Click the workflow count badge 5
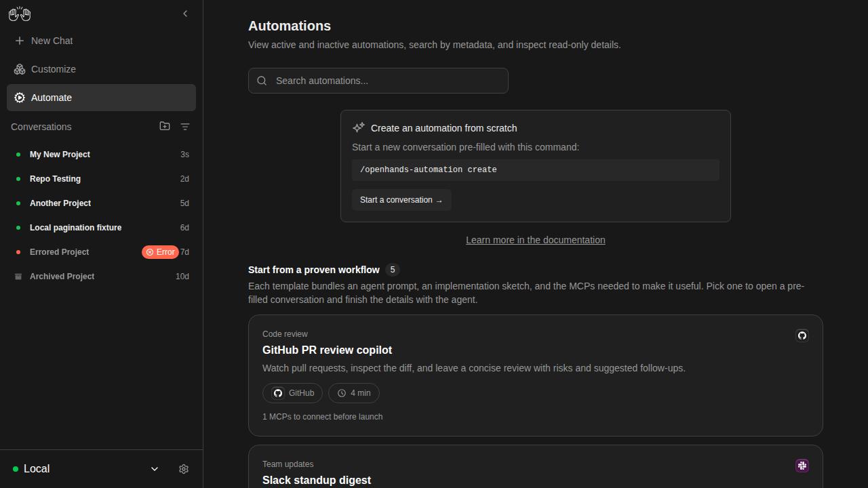This screenshot has width=868, height=488. pos(393,270)
